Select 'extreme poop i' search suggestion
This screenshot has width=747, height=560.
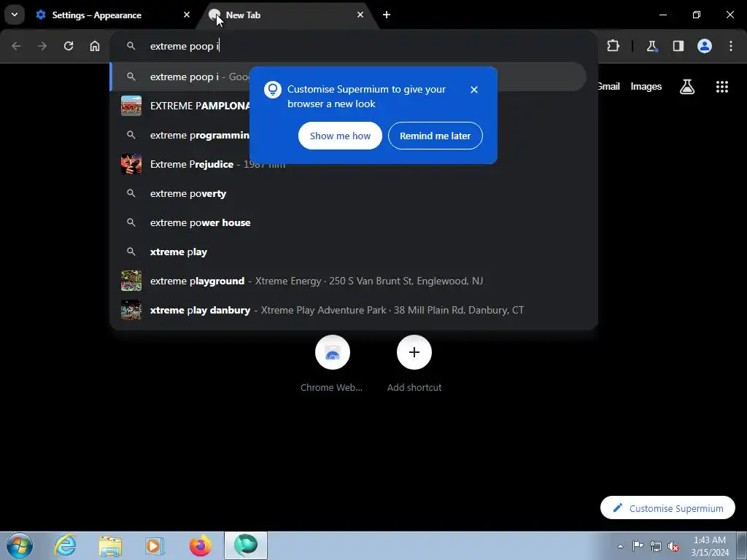click(348, 77)
